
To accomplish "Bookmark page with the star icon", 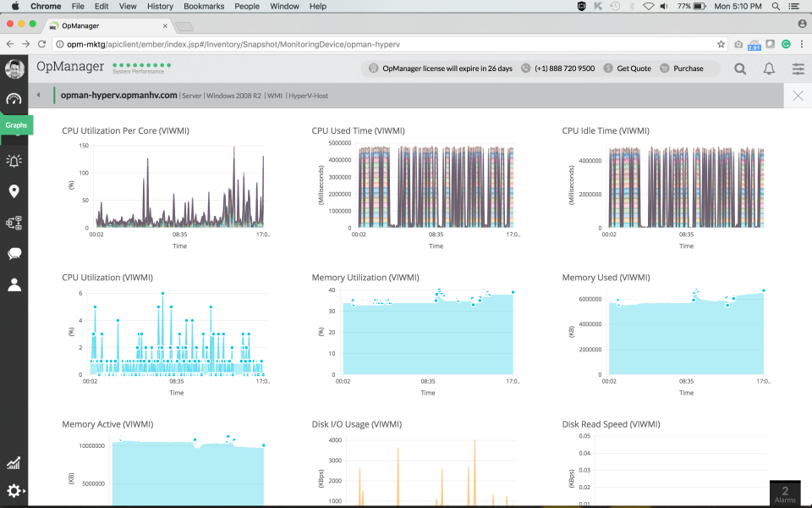I will 721,44.
